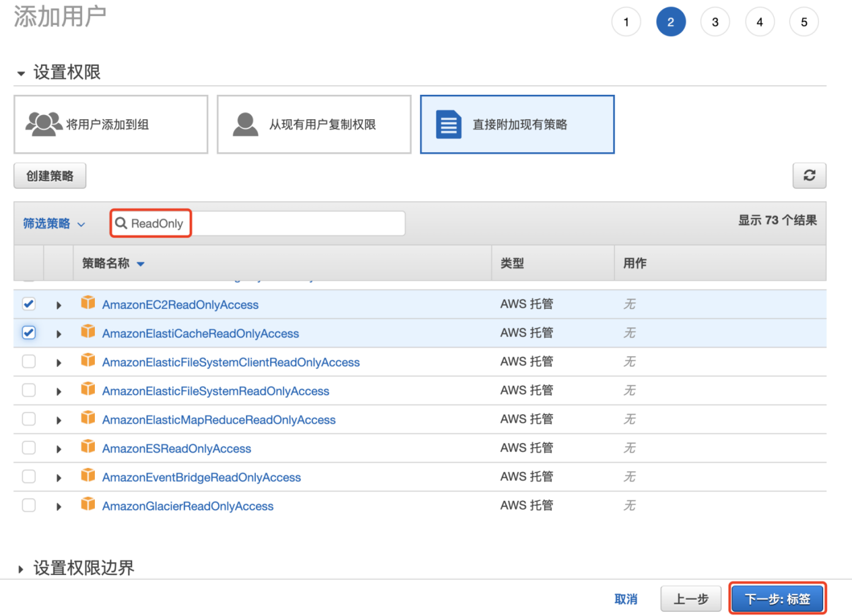Uncheck the AmazonEC2ReadOnlyAccess checkbox

point(29,304)
